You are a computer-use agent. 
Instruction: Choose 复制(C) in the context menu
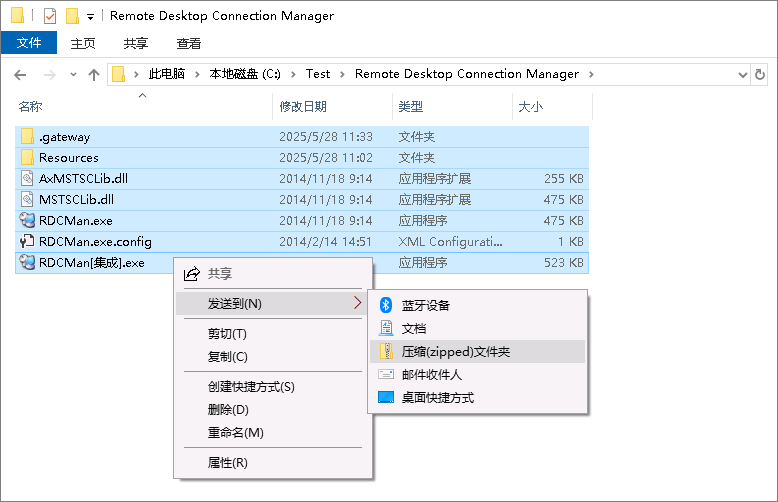pos(273,357)
